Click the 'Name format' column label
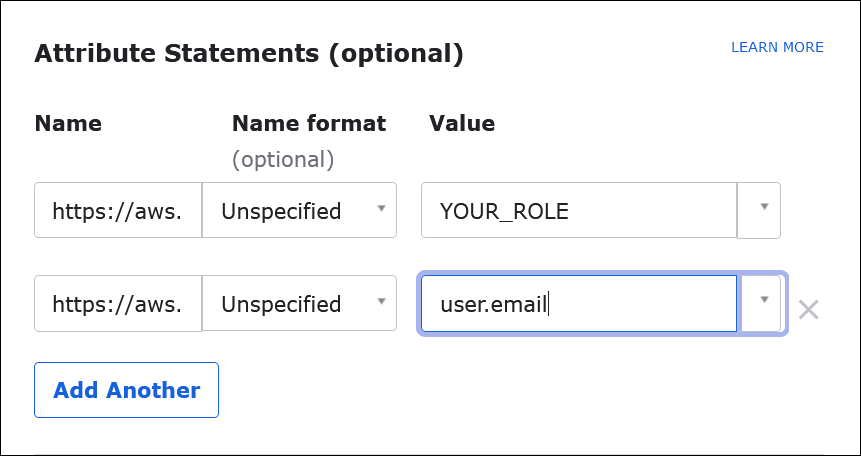The image size is (861, 456). pyautogui.click(x=308, y=123)
